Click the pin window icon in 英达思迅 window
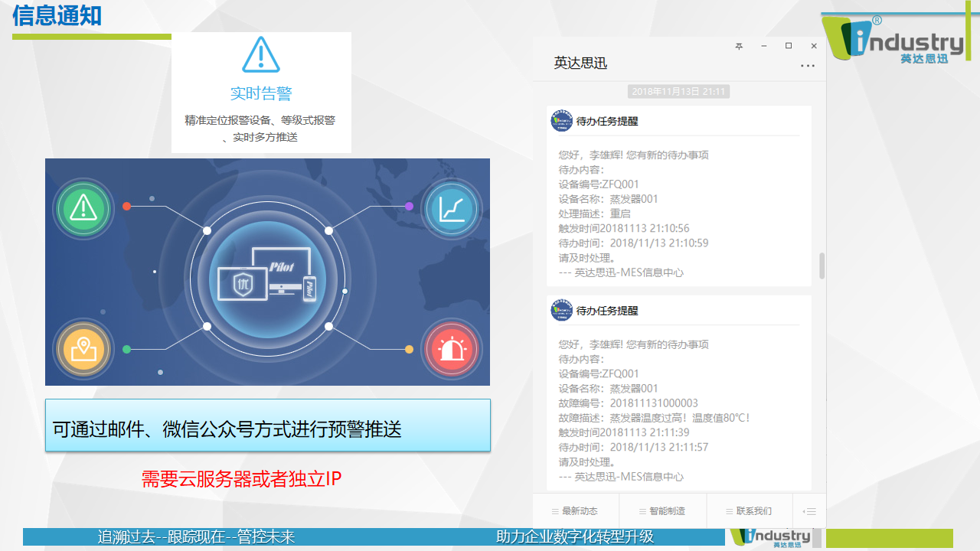Image resolution: width=980 pixels, height=551 pixels. click(739, 47)
